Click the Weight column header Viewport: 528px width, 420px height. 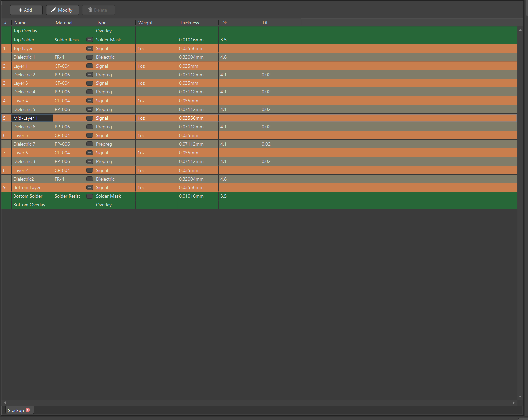tap(156, 23)
